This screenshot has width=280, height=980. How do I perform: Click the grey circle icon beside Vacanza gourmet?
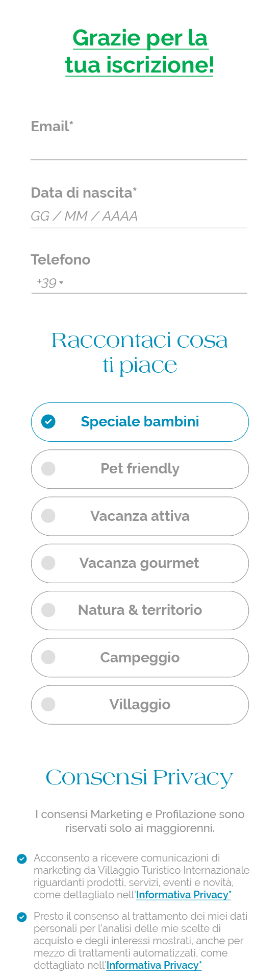[48, 563]
